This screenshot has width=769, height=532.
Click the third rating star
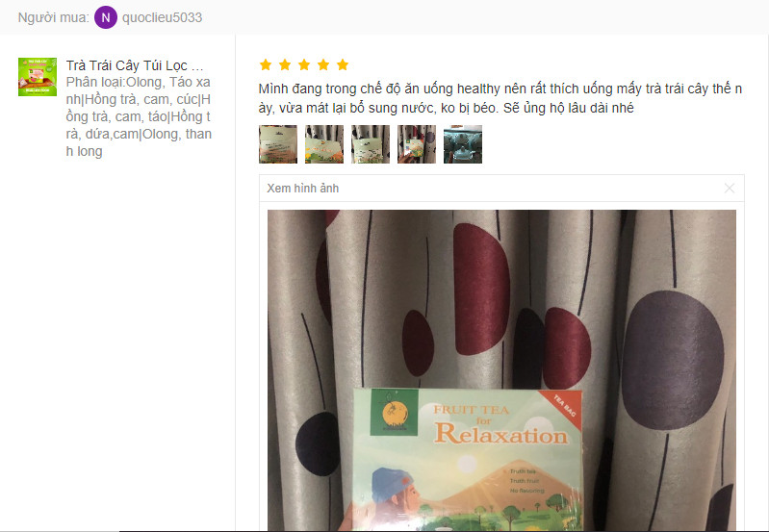(x=304, y=64)
